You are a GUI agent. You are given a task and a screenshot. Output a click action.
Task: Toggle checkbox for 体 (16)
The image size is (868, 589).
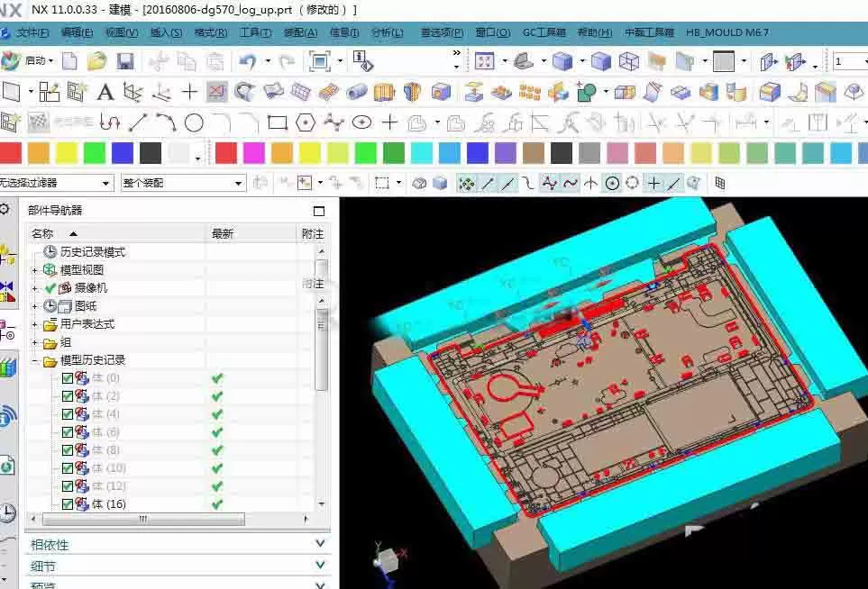coord(68,504)
